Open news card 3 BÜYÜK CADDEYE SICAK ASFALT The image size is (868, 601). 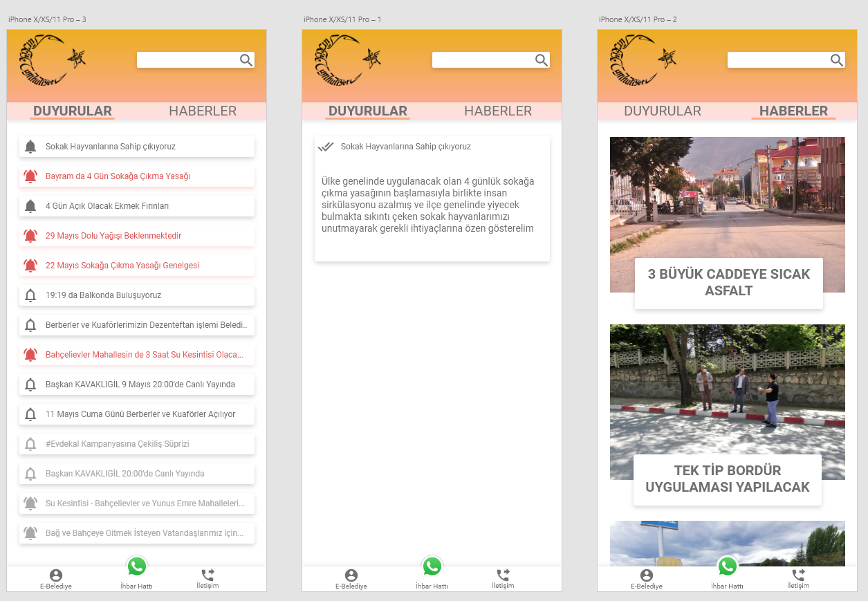click(x=729, y=283)
